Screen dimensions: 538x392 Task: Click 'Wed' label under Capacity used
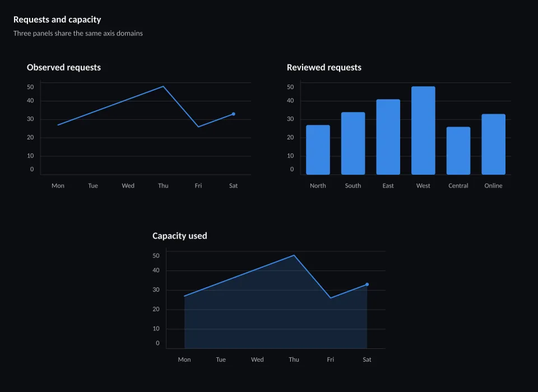257,360
